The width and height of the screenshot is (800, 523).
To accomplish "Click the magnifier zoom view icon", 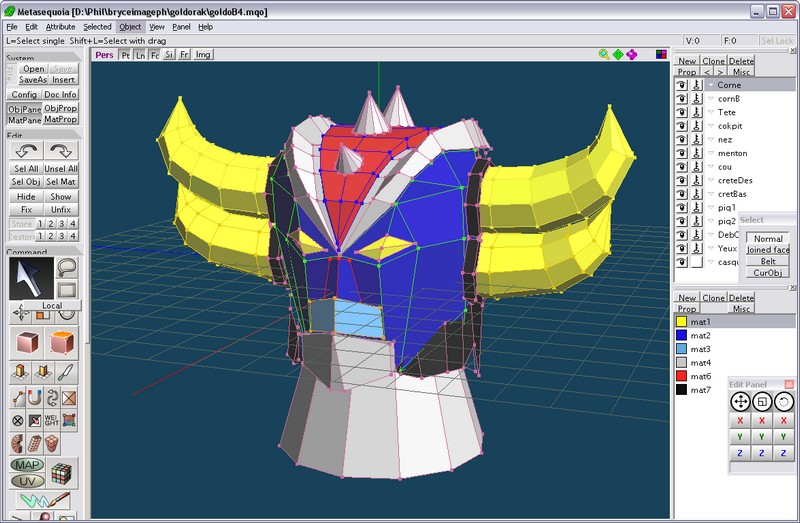I will tap(604, 54).
